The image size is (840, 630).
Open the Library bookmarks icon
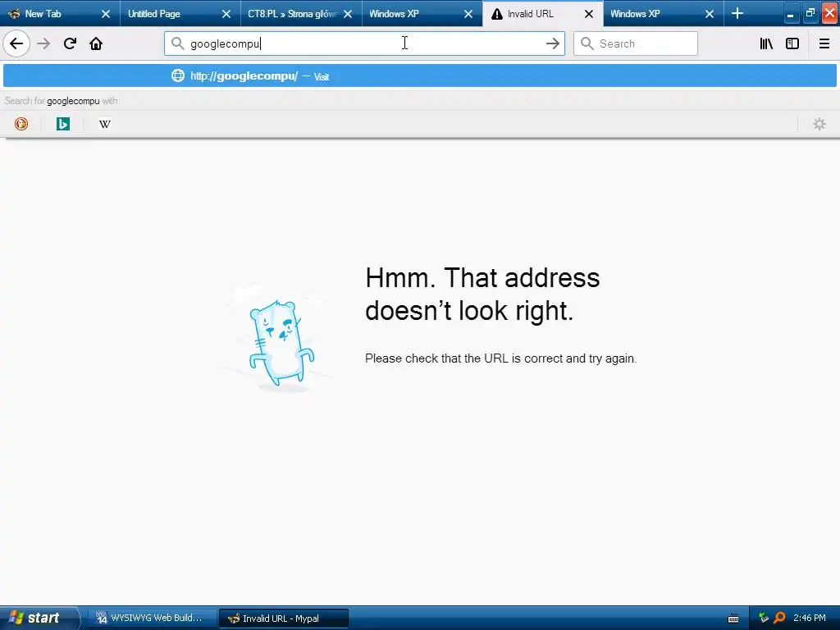(x=766, y=43)
